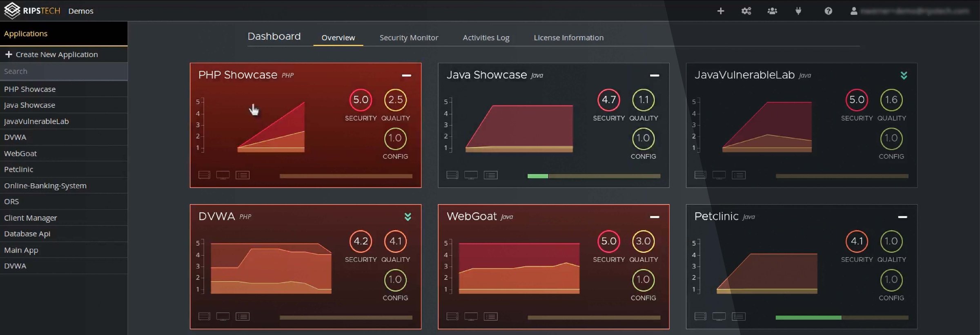Open the License Information tab
This screenshot has height=335, width=980.
[568, 38]
